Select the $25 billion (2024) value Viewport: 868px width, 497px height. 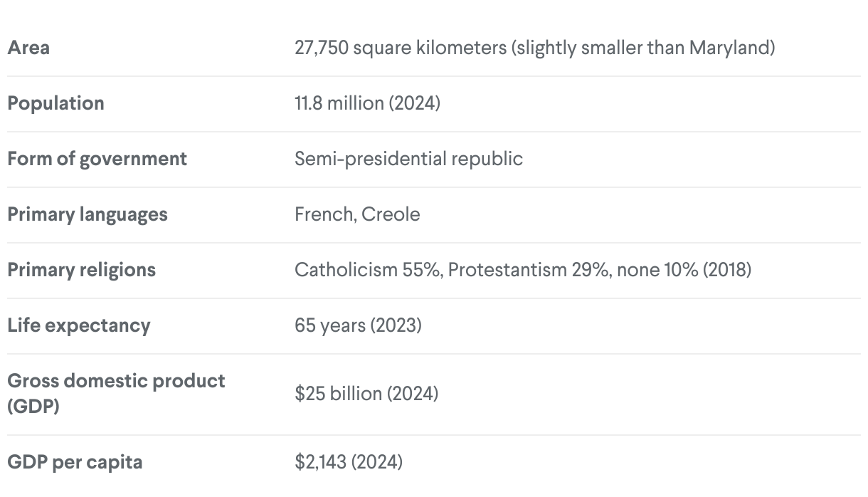pyautogui.click(x=366, y=393)
